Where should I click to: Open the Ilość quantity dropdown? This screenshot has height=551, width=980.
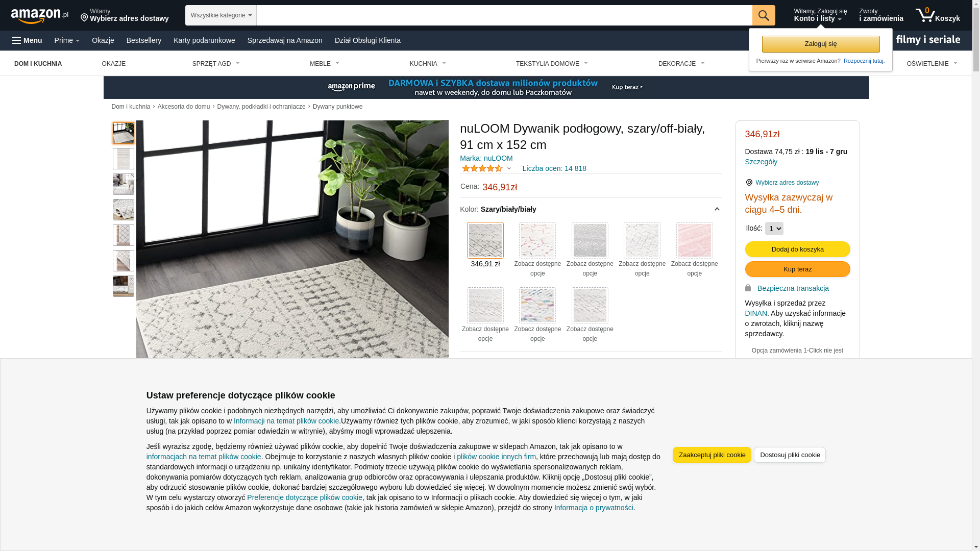pyautogui.click(x=774, y=229)
